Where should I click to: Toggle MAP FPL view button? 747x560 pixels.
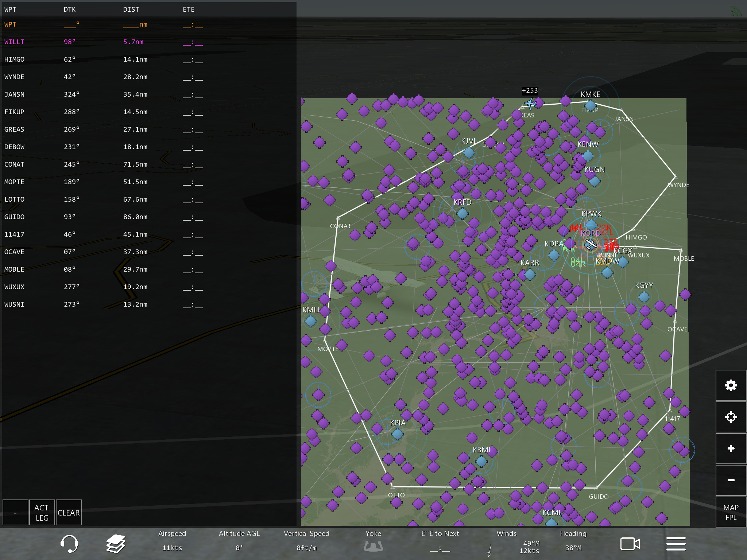point(731,512)
